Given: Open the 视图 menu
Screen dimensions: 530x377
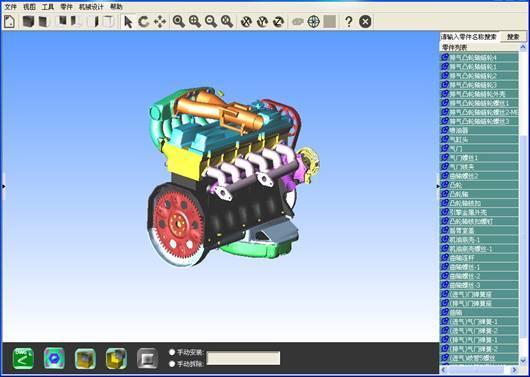Looking at the screenshot, I should click(x=29, y=7).
